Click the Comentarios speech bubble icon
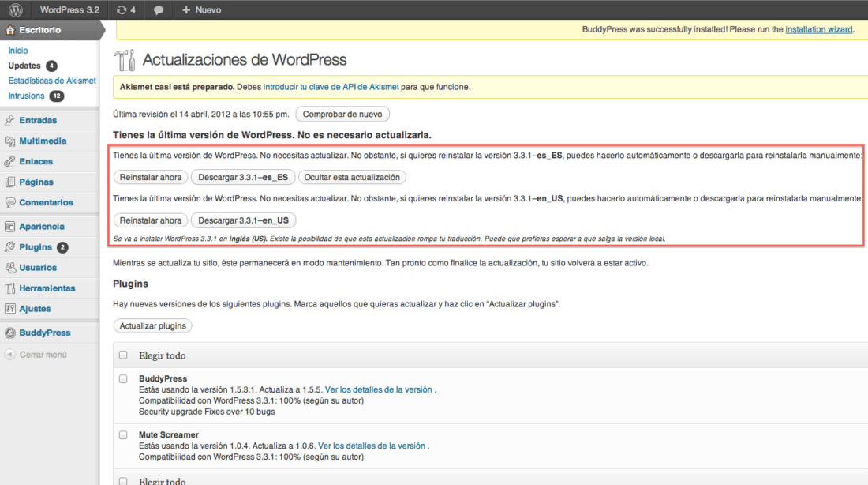Viewport: 868px width, 485px height. click(10, 202)
